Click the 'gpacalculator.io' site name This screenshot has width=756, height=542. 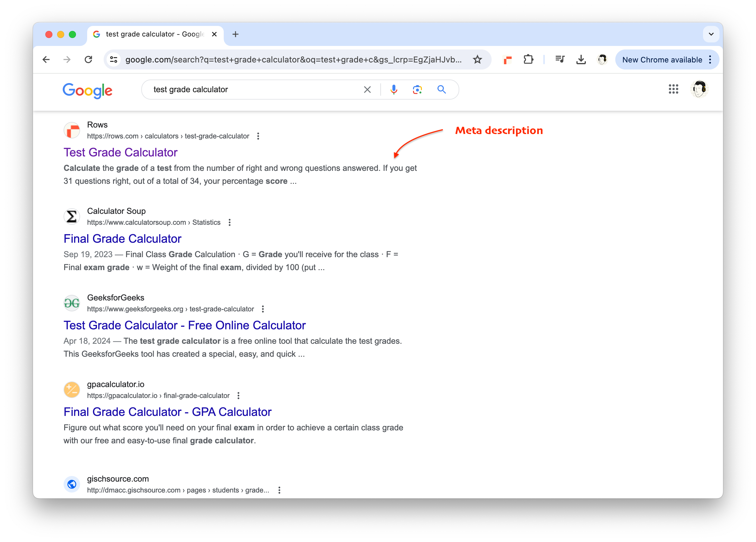(116, 385)
